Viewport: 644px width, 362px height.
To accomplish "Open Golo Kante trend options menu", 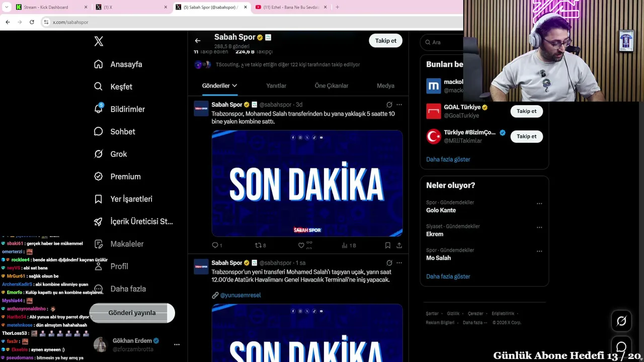I will tap(539, 204).
